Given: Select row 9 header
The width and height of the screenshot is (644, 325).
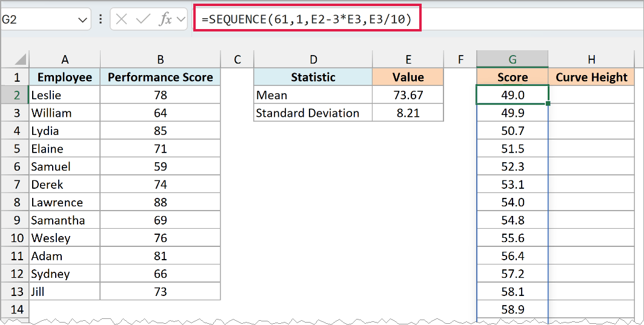Looking at the screenshot, I should tap(15, 220).
